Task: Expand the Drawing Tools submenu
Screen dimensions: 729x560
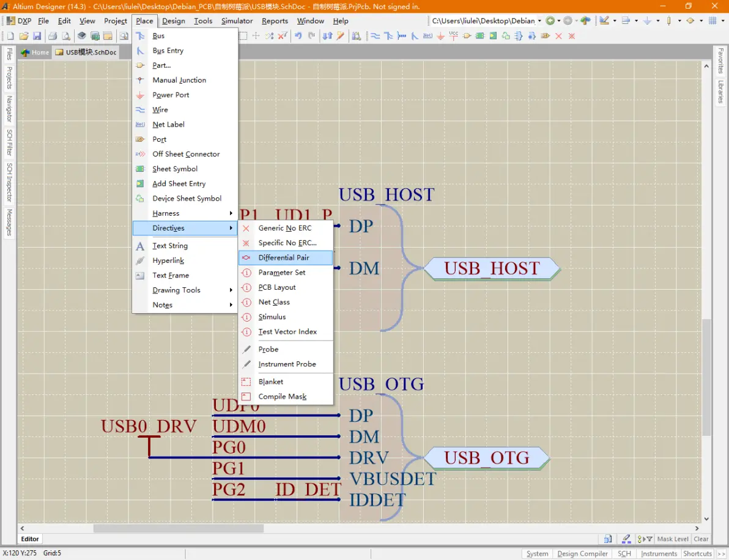Action: pos(185,290)
